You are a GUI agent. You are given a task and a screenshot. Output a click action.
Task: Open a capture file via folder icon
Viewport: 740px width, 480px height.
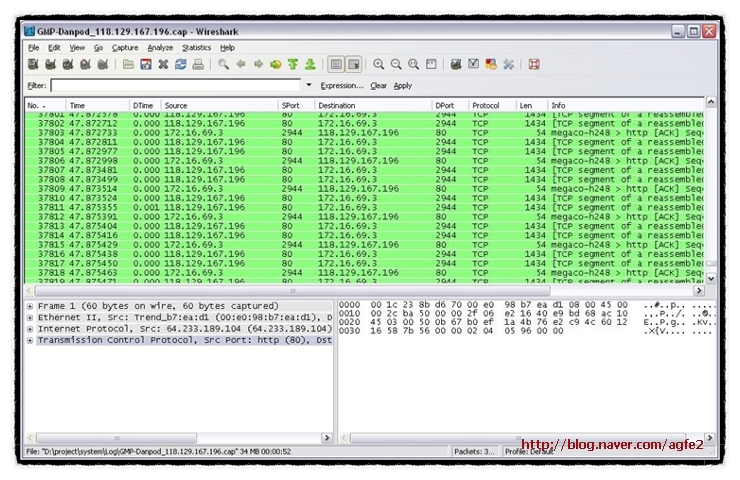(128, 64)
